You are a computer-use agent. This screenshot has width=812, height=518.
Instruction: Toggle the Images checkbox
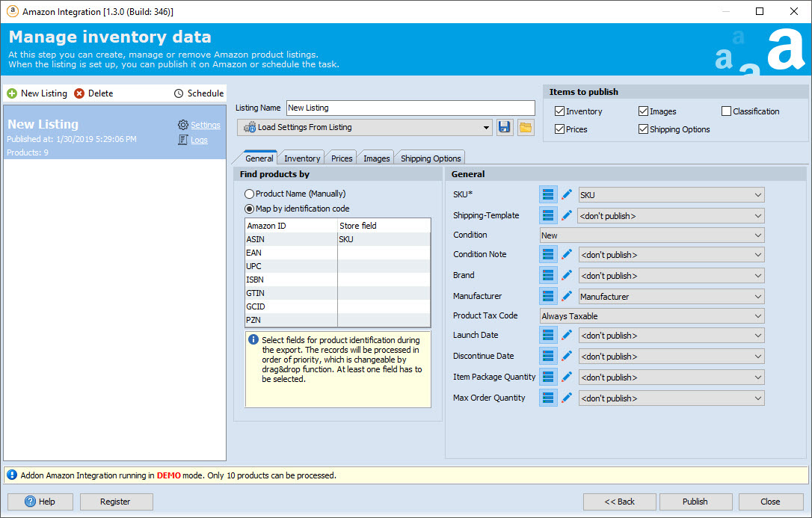tap(643, 111)
